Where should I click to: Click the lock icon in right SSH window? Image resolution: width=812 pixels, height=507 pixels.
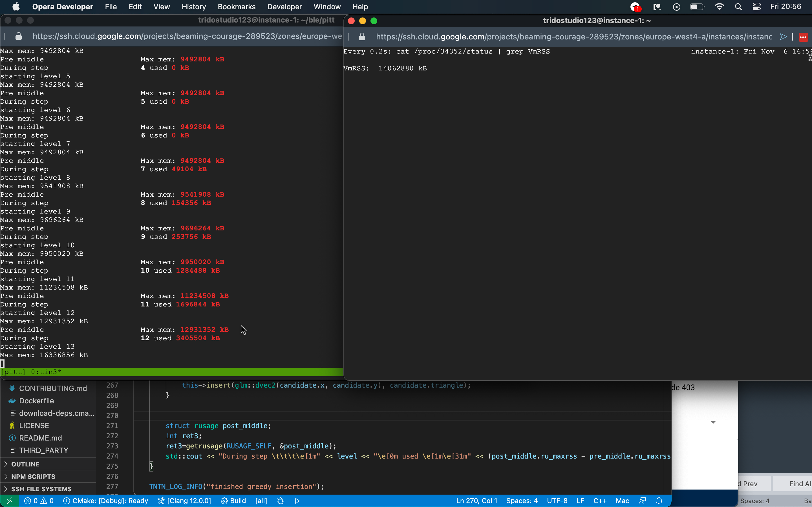pyautogui.click(x=362, y=37)
